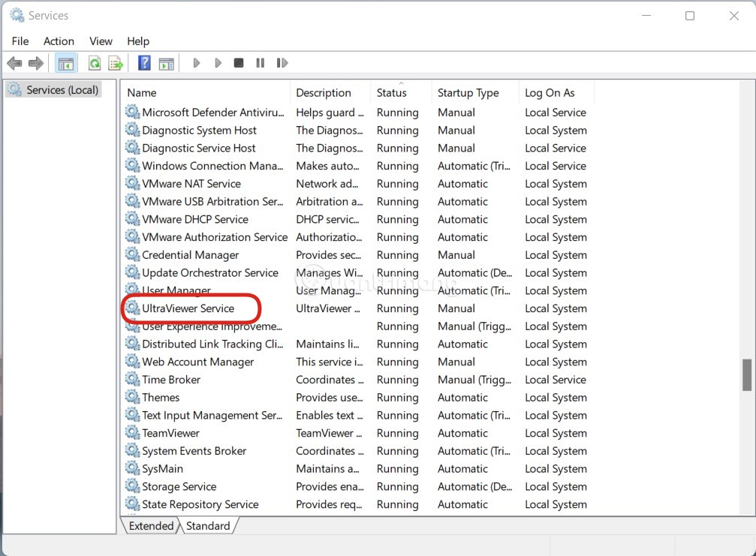This screenshot has height=556, width=756.
Task: Click gear icon beside SysMain
Action: [x=132, y=467]
